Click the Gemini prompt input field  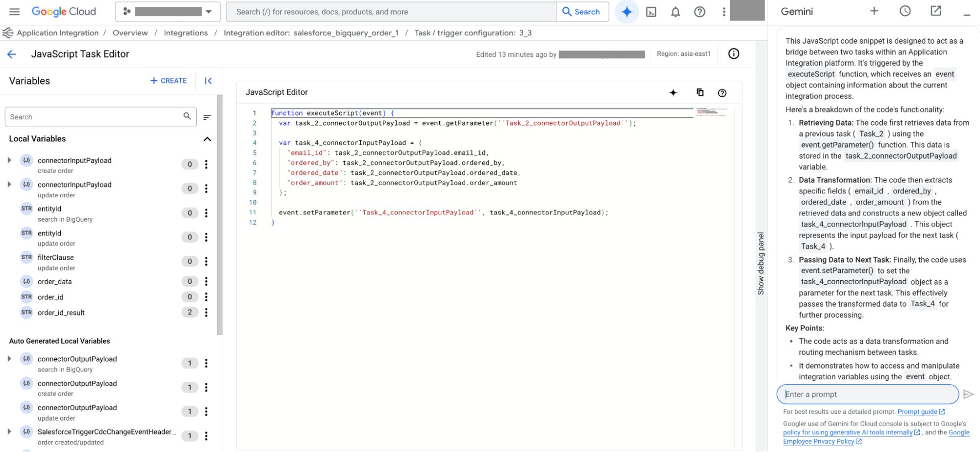pos(867,394)
